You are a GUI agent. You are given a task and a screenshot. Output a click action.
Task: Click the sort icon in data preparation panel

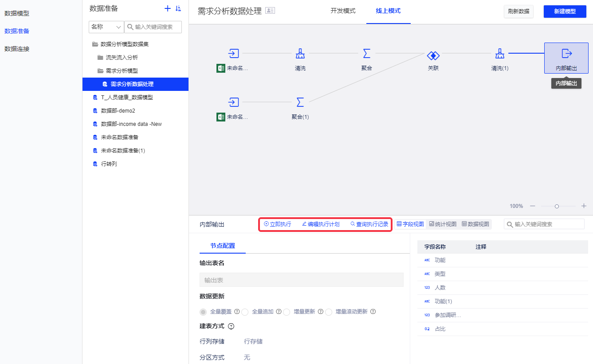(178, 8)
